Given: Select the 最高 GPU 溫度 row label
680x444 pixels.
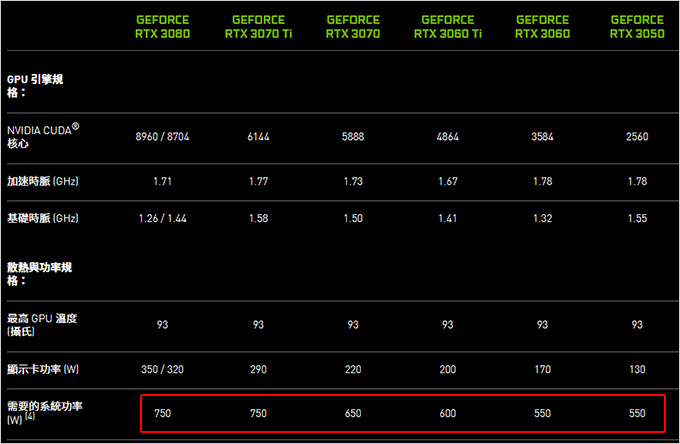Looking at the screenshot, I should [42, 324].
